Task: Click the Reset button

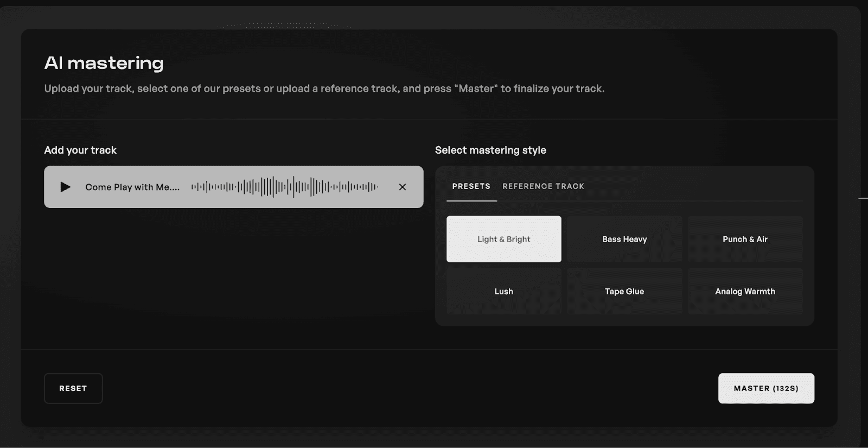Action: pyautogui.click(x=73, y=388)
